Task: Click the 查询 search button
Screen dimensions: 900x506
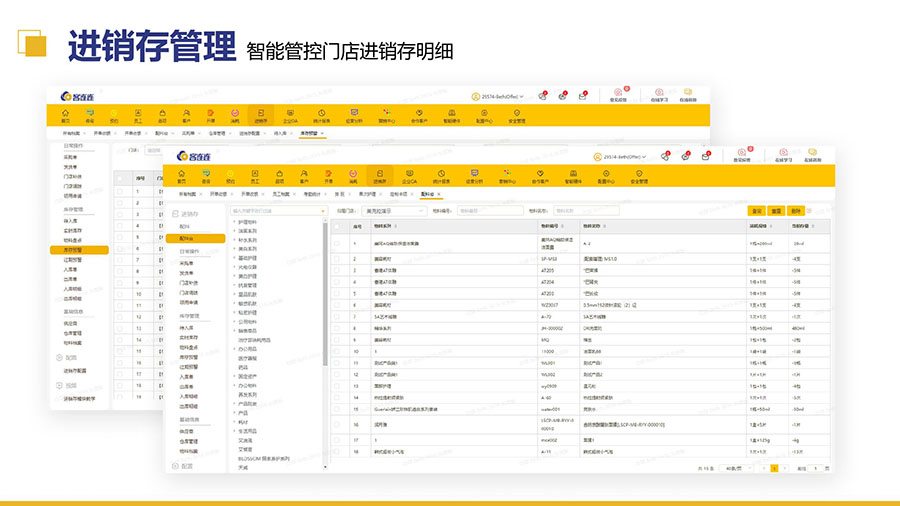Action: (x=757, y=211)
